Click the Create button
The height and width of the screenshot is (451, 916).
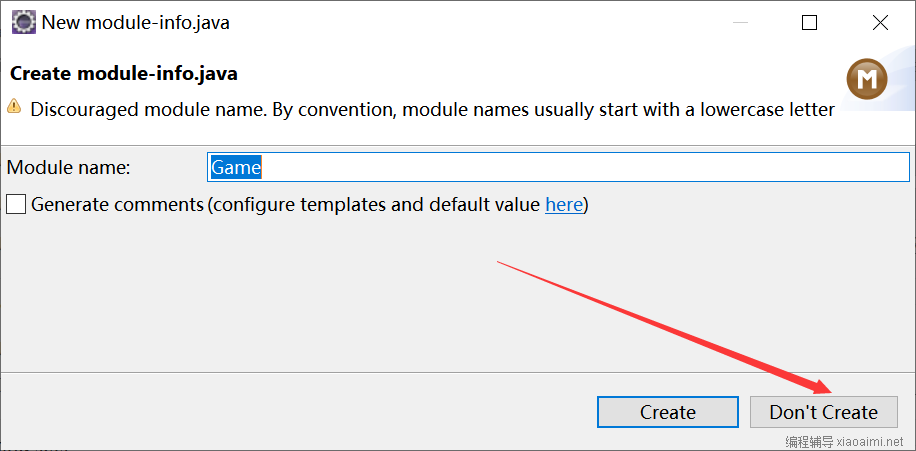pos(668,412)
